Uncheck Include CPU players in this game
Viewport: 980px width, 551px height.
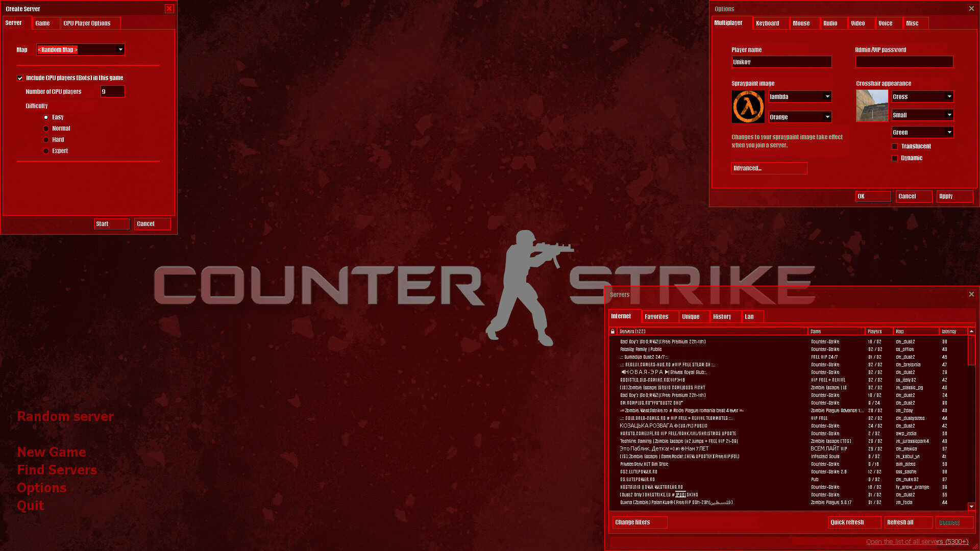point(20,78)
